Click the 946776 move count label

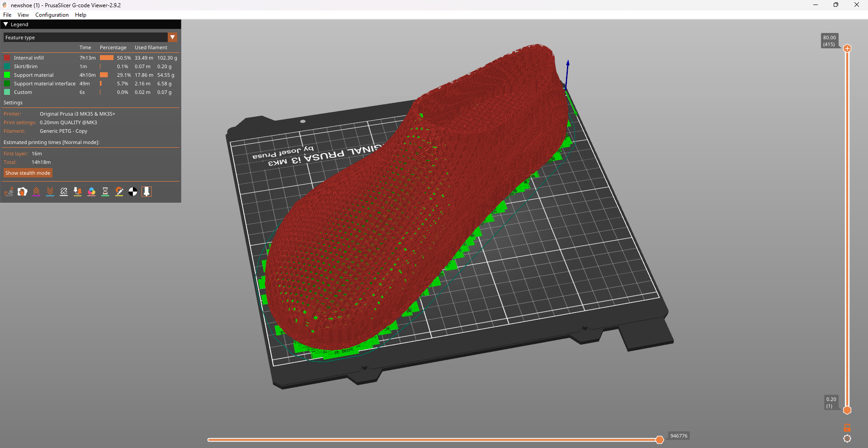(679, 436)
